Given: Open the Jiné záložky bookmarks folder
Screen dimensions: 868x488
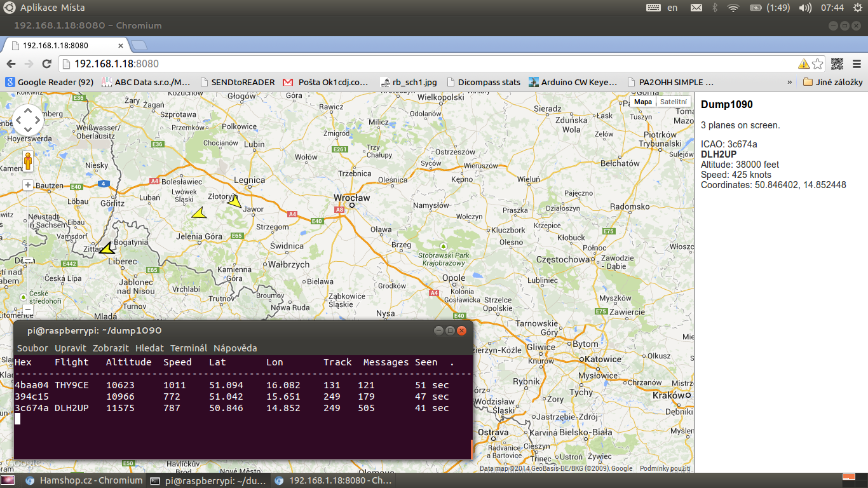Looking at the screenshot, I should [x=832, y=82].
